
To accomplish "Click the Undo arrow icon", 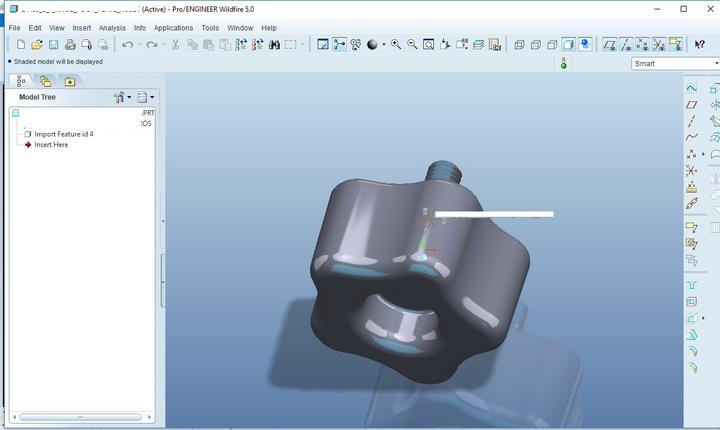I will pos(128,45).
